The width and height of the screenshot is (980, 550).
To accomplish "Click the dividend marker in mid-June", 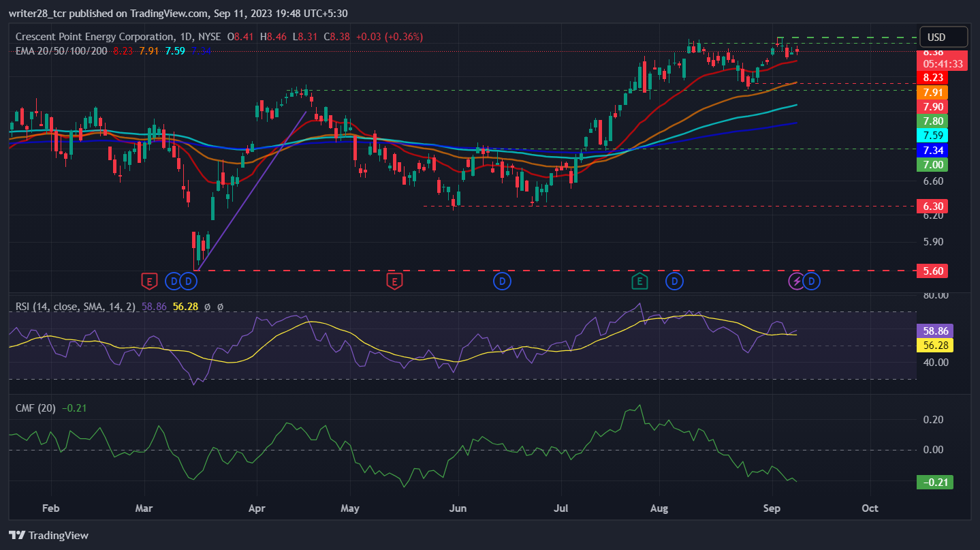I will 502,280.
